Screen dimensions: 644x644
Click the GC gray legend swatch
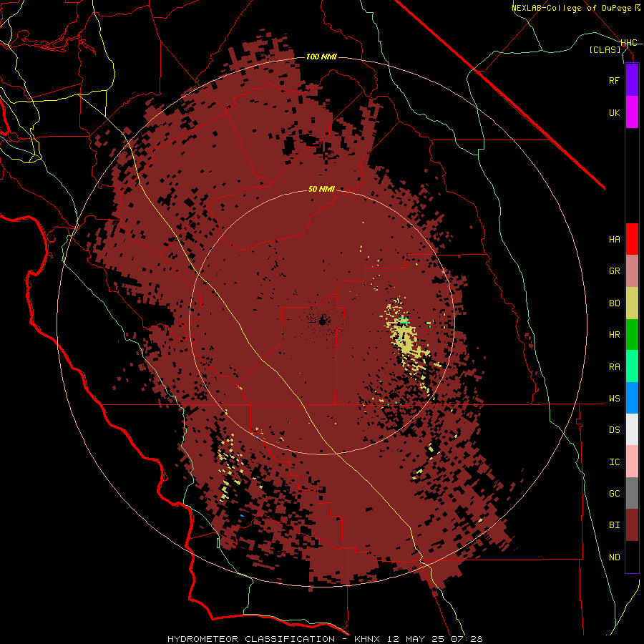[x=632, y=493]
